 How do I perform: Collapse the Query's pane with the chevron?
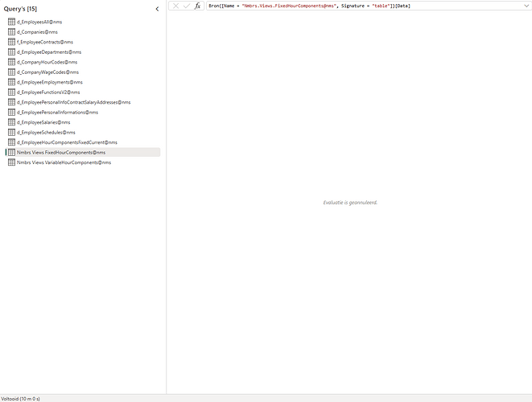pos(157,9)
